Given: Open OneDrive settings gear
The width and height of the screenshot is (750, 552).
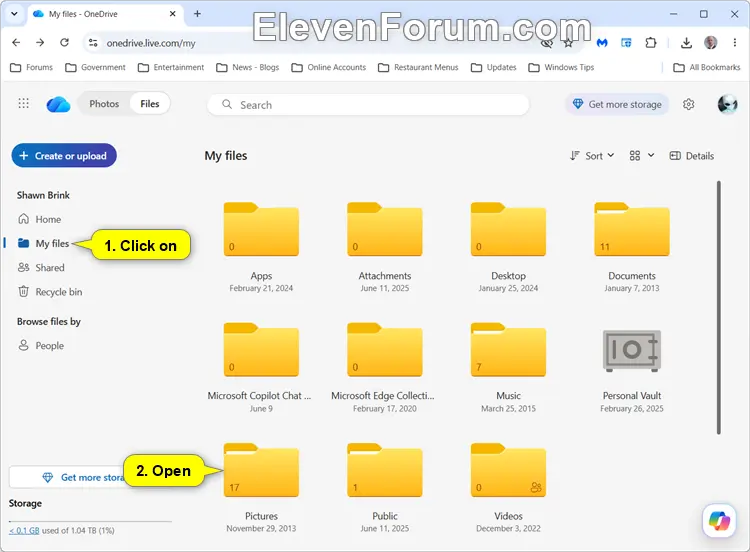Looking at the screenshot, I should point(688,104).
